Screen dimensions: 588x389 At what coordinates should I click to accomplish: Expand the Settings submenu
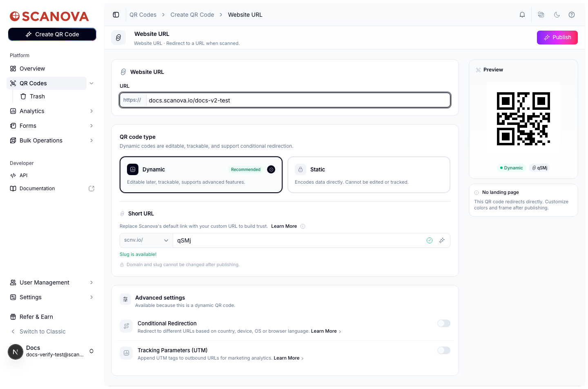(x=91, y=297)
